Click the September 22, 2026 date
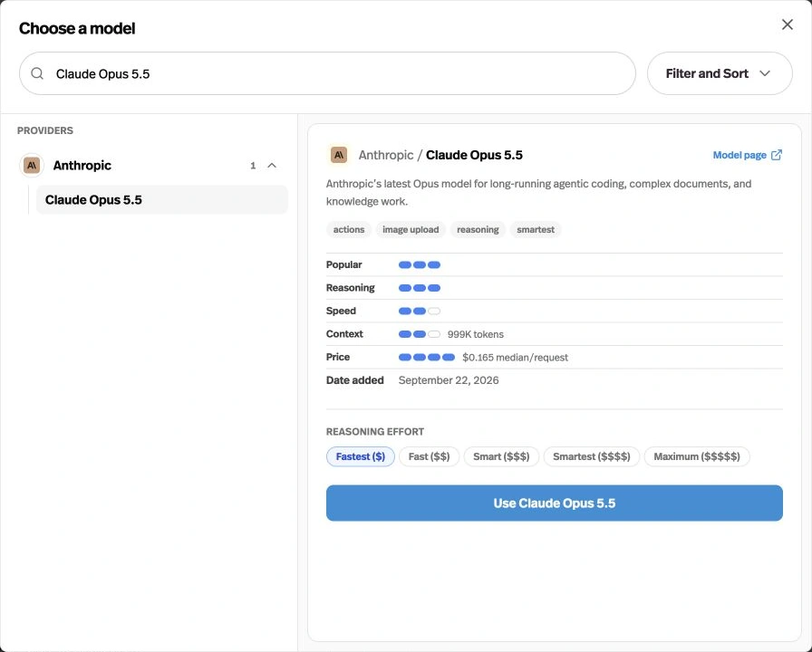Screen dimensions: 812x652 coord(449,380)
